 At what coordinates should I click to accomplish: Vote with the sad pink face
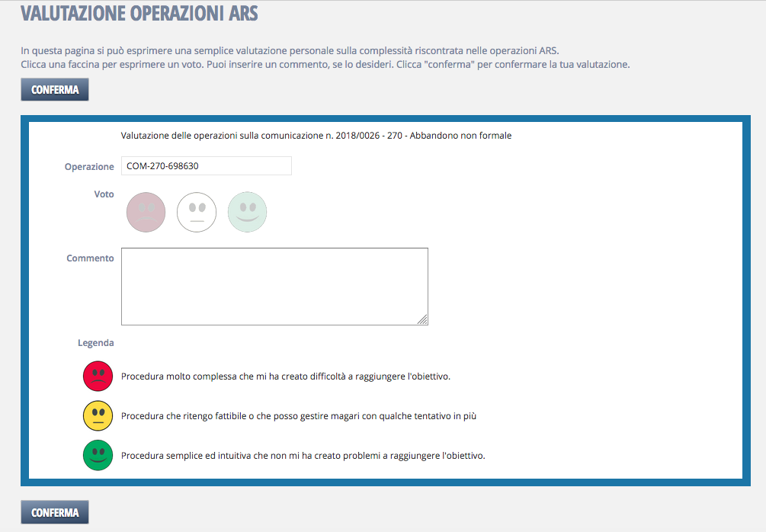[x=146, y=212]
